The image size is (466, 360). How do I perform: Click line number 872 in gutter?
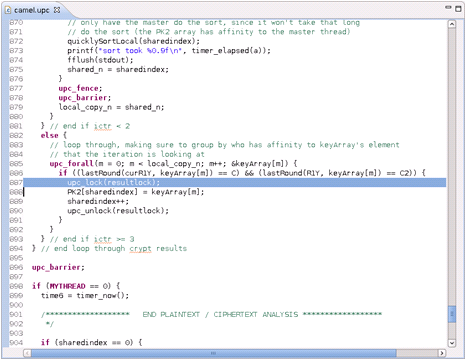pyautogui.click(x=16, y=41)
